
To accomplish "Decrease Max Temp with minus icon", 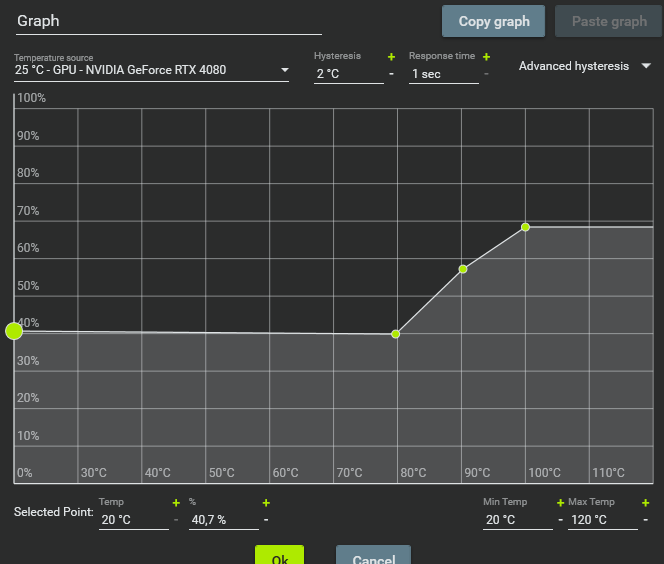I will (x=646, y=520).
